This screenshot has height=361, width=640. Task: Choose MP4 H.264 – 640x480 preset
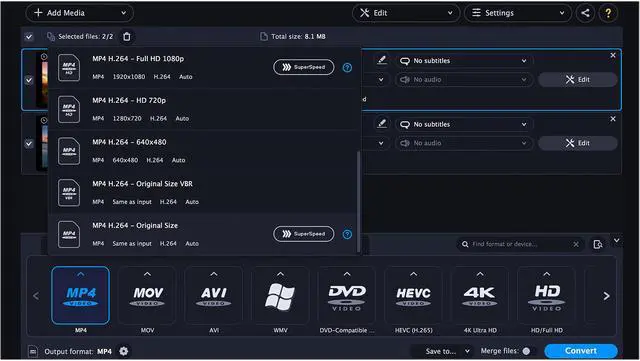(x=203, y=151)
